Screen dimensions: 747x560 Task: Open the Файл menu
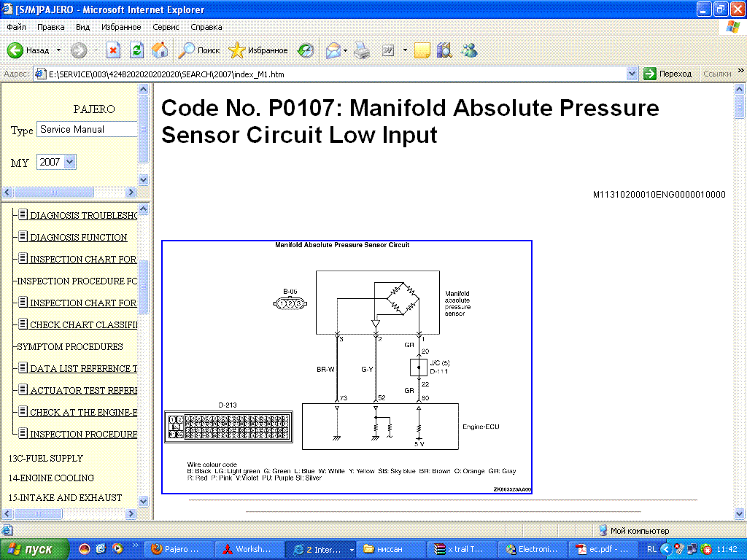tap(16, 27)
